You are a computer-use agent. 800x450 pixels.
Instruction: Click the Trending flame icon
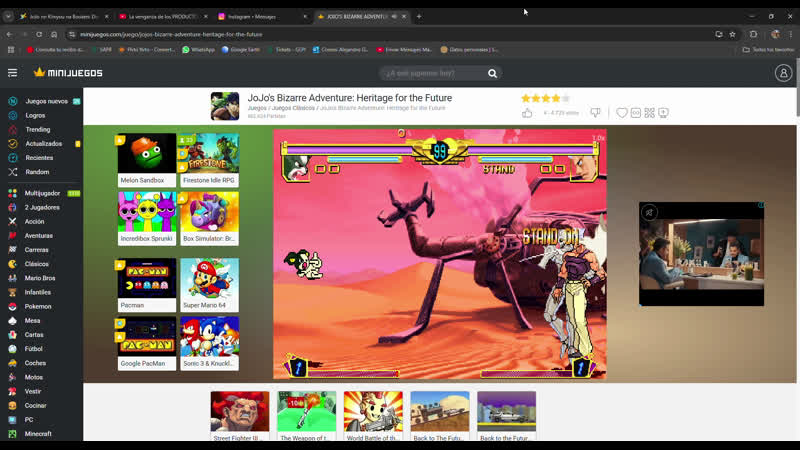click(13, 130)
